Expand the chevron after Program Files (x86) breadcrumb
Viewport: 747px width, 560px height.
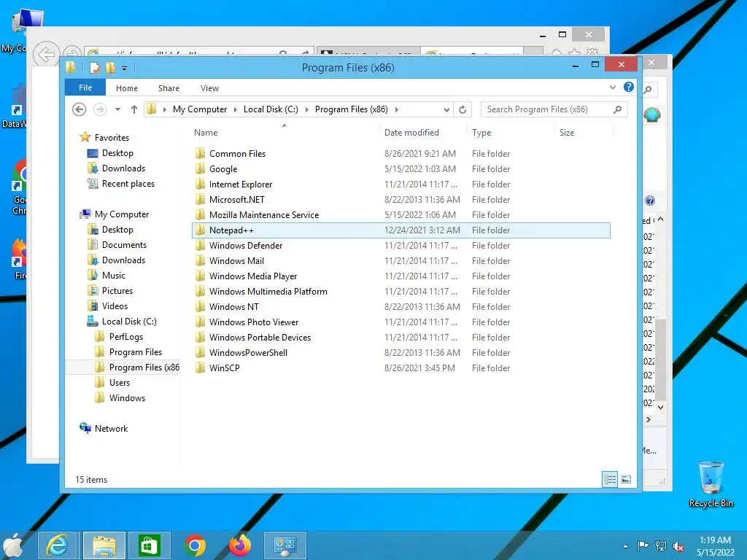coord(396,109)
